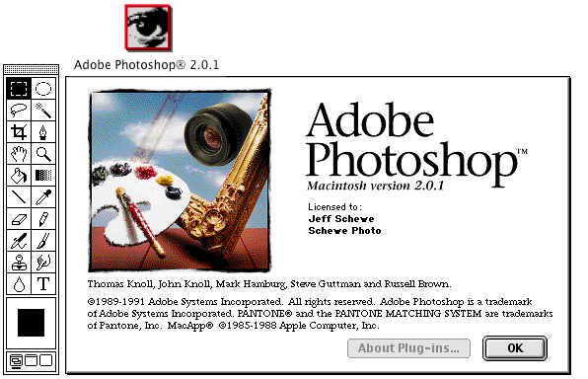Image resolution: width=588 pixels, height=379 pixels.
Task: Choose the Lasso tool
Action: coord(19,111)
